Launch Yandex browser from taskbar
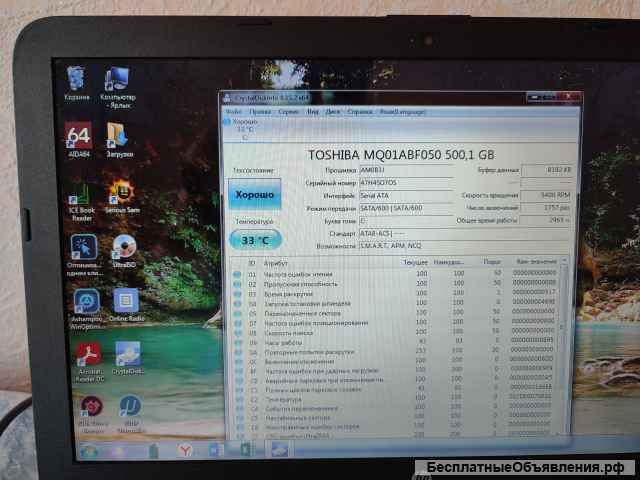640x480 pixels. pos(185,451)
